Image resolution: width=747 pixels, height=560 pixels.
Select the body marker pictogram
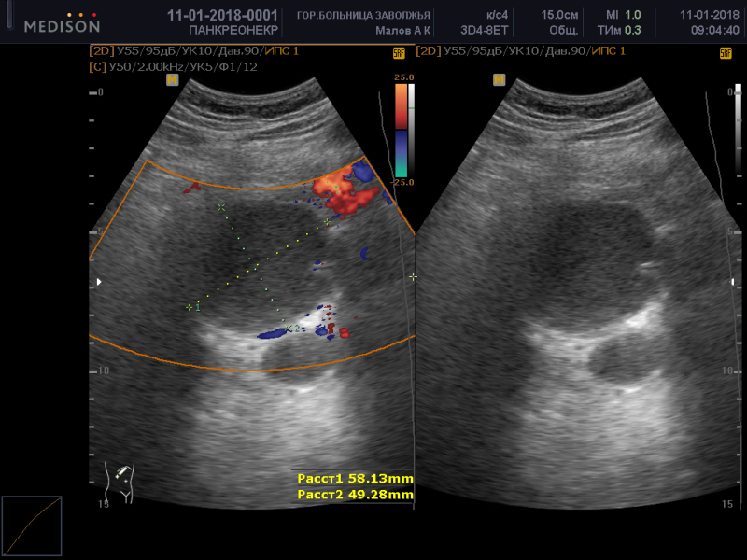121,481
